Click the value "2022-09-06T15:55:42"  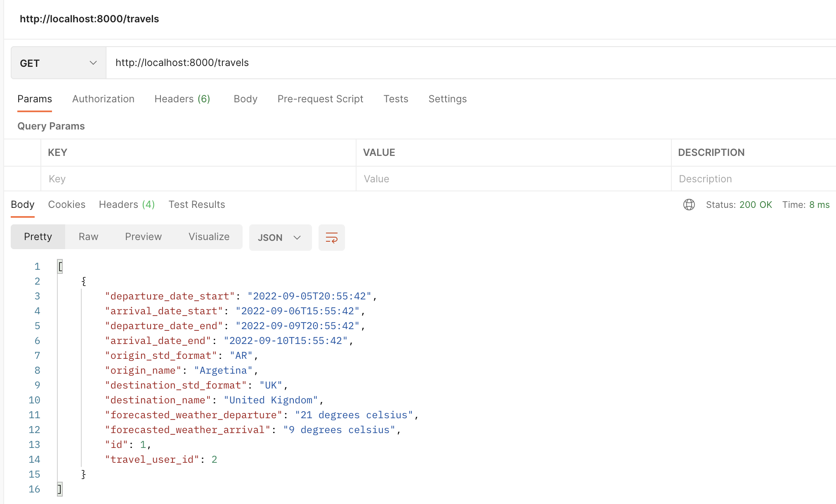[x=298, y=311]
